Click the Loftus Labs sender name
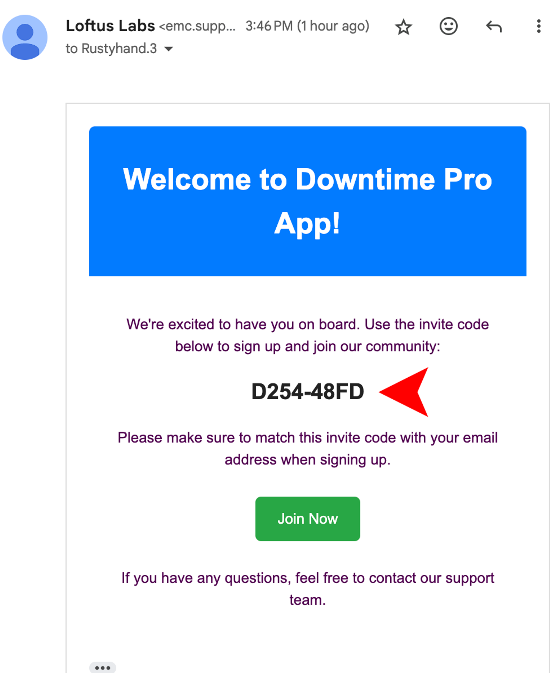This screenshot has height=673, width=550. [110, 26]
